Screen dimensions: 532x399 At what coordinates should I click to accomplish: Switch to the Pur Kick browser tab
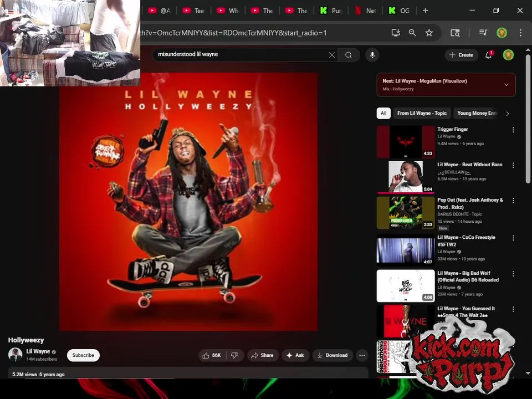(x=331, y=11)
